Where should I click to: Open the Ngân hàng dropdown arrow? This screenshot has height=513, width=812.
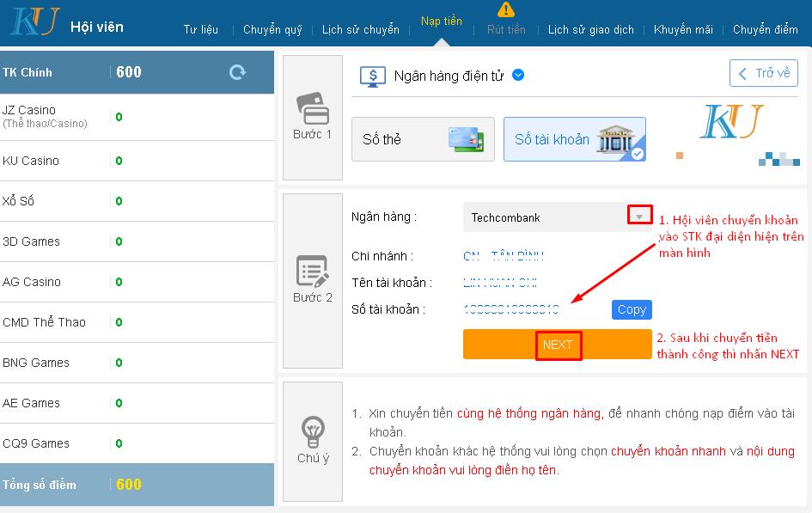[640, 216]
